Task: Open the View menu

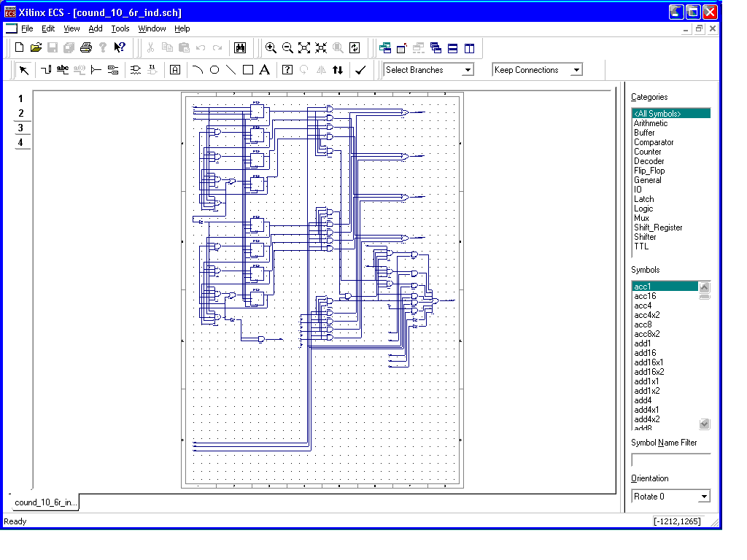Action: [x=71, y=28]
